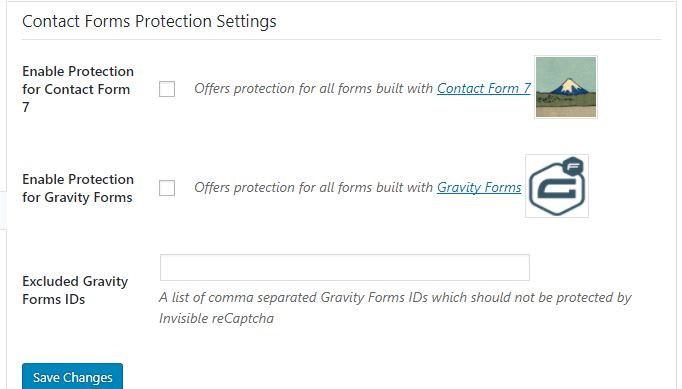Click the 'Invisible reCaptcha' text in description
Screen dimensions: 682x389
[216, 318]
